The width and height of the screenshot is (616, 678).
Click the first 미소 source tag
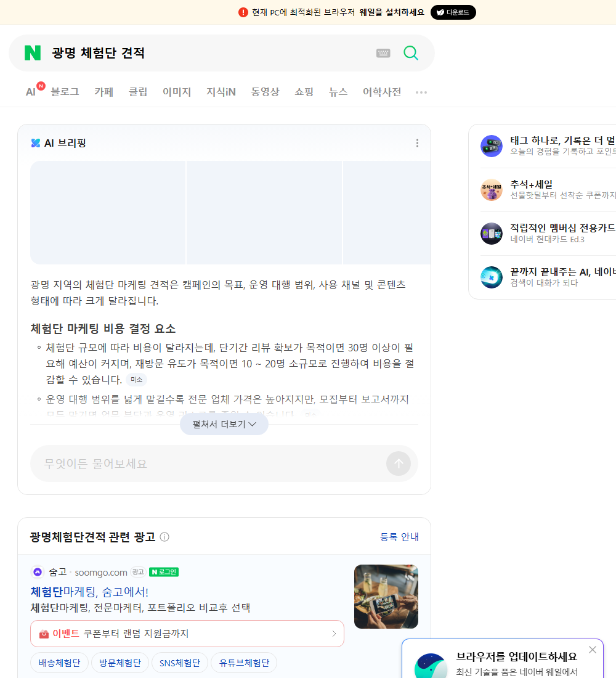[x=136, y=380]
